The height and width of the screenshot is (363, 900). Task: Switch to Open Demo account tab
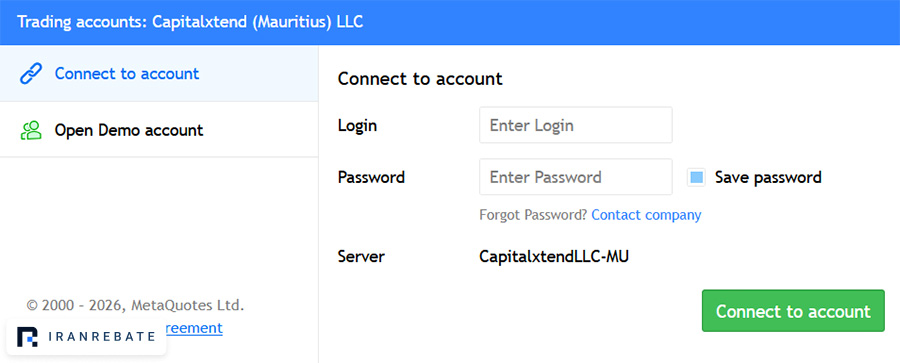coord(159,130)
